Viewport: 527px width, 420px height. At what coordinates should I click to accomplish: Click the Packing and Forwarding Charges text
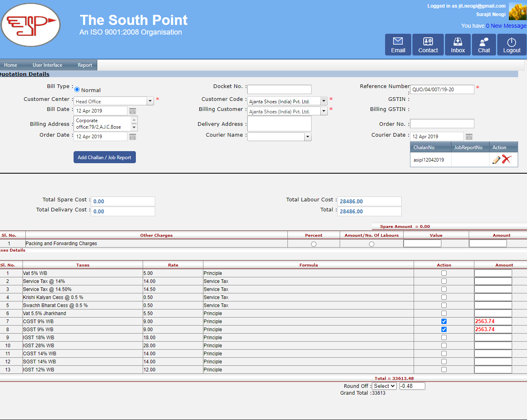(62, 244)
